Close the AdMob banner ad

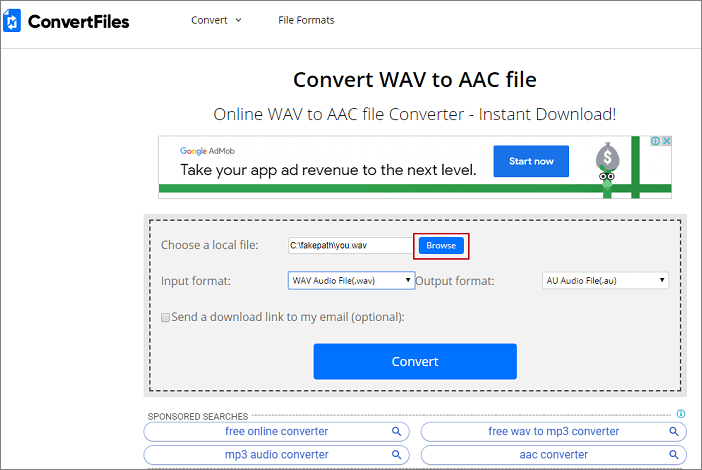pos(666,142)
